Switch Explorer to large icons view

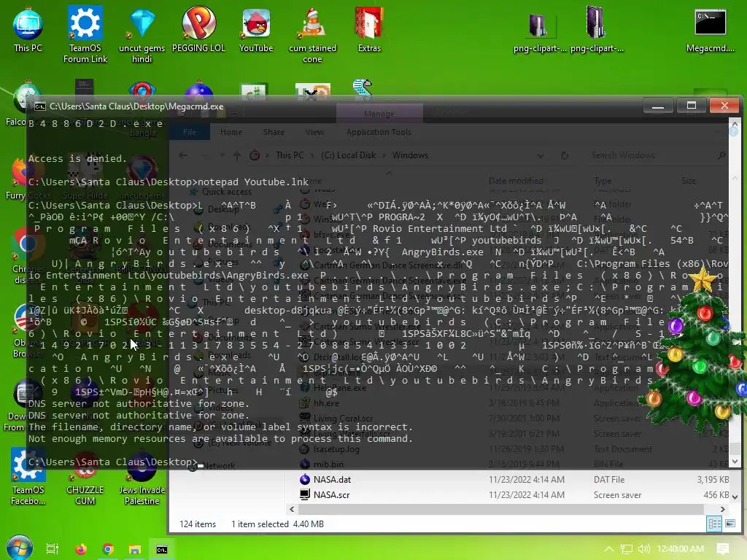pos(729,524)
